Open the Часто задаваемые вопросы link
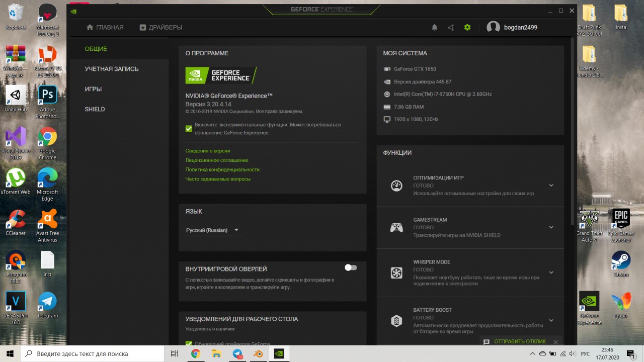The width and height of the screenshot is (644, 362). pos(218,179)
